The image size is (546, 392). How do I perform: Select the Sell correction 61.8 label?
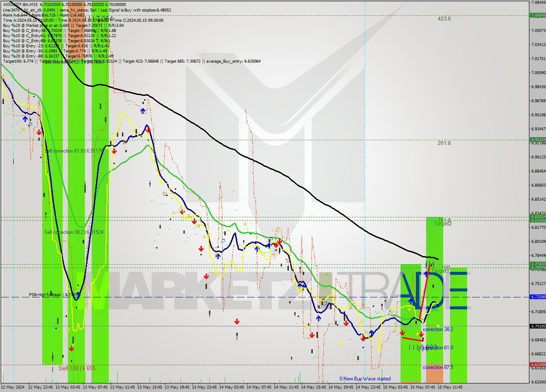(x=74, y=151)
